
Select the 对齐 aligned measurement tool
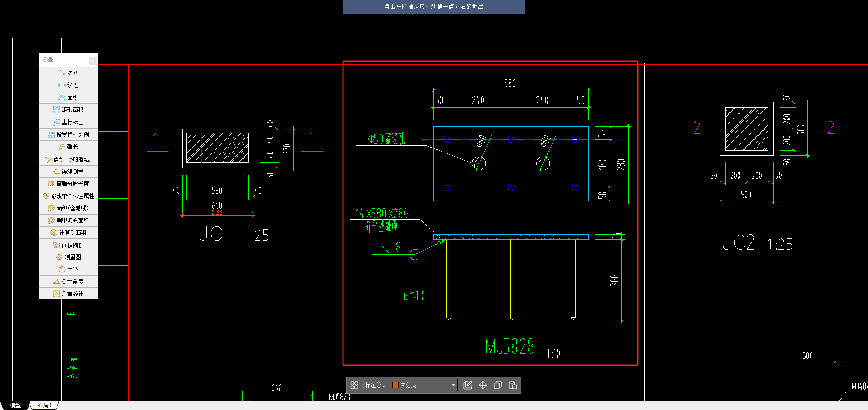tap(68, 72)
